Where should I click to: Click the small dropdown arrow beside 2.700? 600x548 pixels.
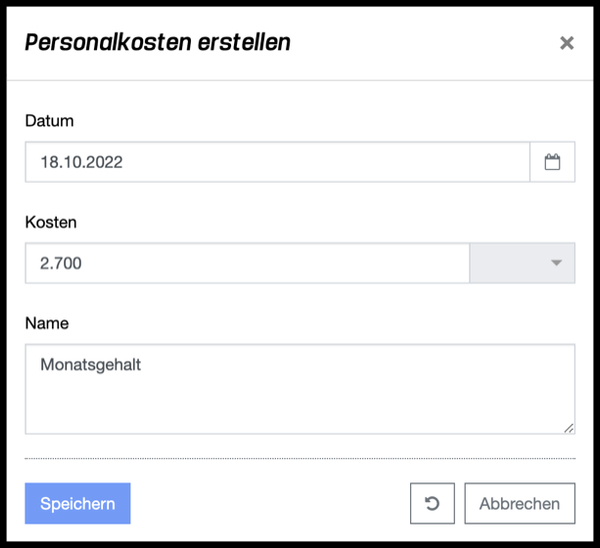(x=556, y=263)
